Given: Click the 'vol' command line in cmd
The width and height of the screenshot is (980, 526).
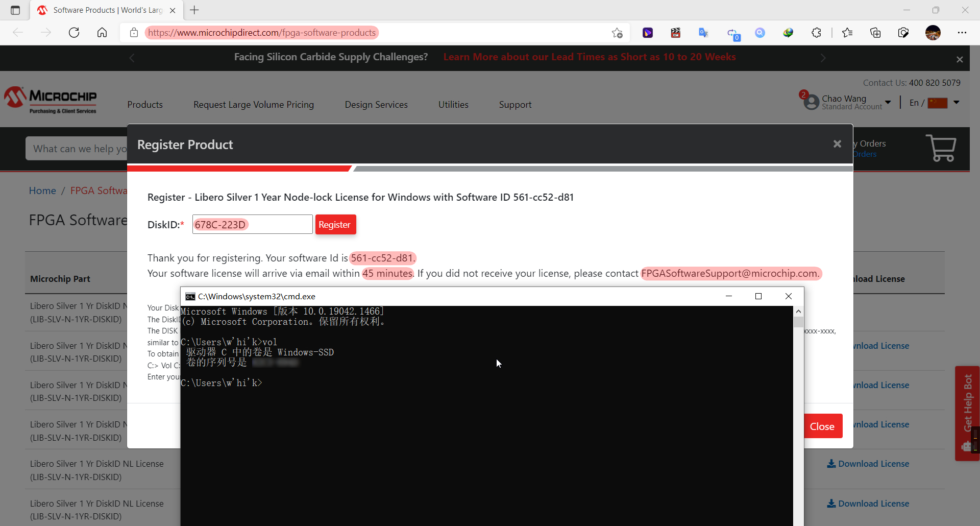Looking at the screenshot, I should click(229, 342).
